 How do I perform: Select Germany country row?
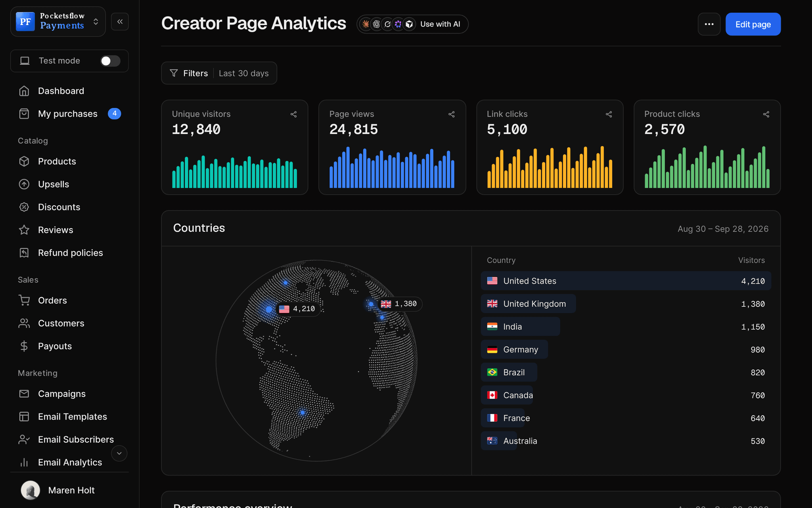(x=626, y=350)
